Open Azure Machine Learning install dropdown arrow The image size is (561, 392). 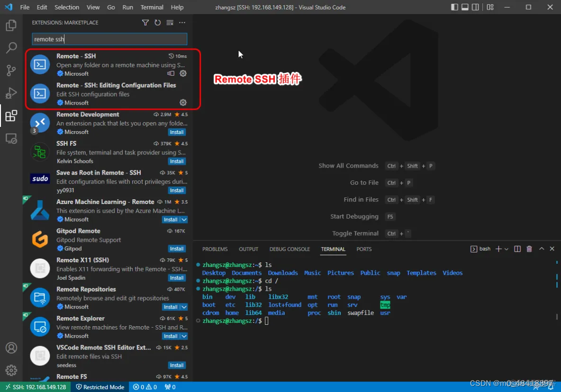[x=184, y=219]
